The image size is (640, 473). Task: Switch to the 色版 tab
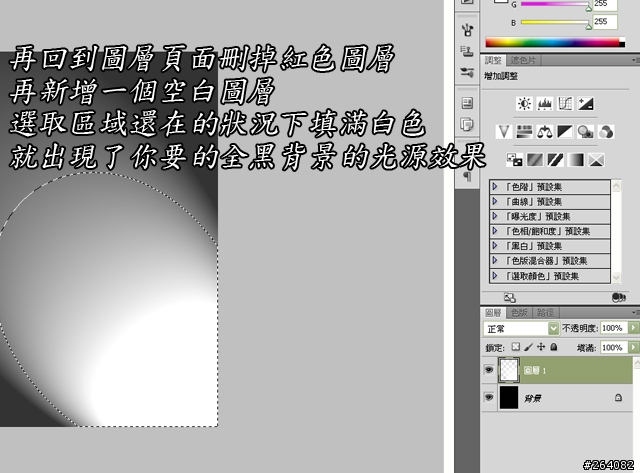(520, 313)
